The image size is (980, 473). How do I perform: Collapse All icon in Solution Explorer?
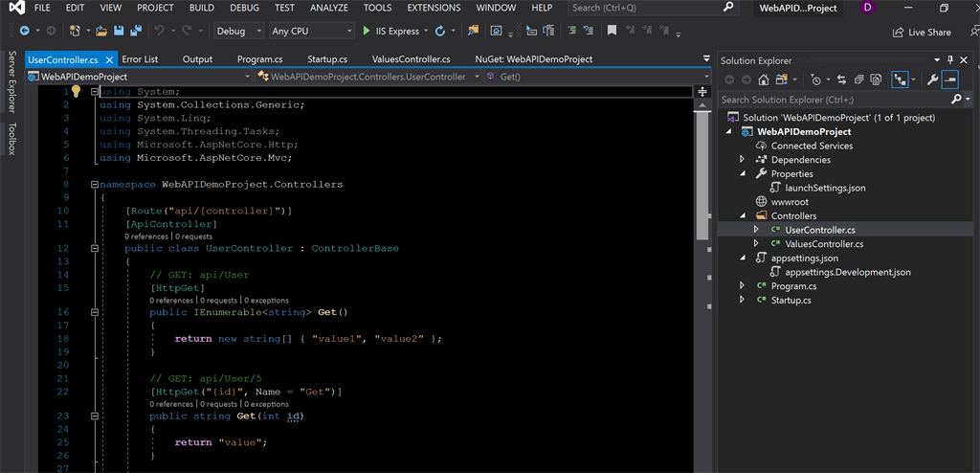858,79
